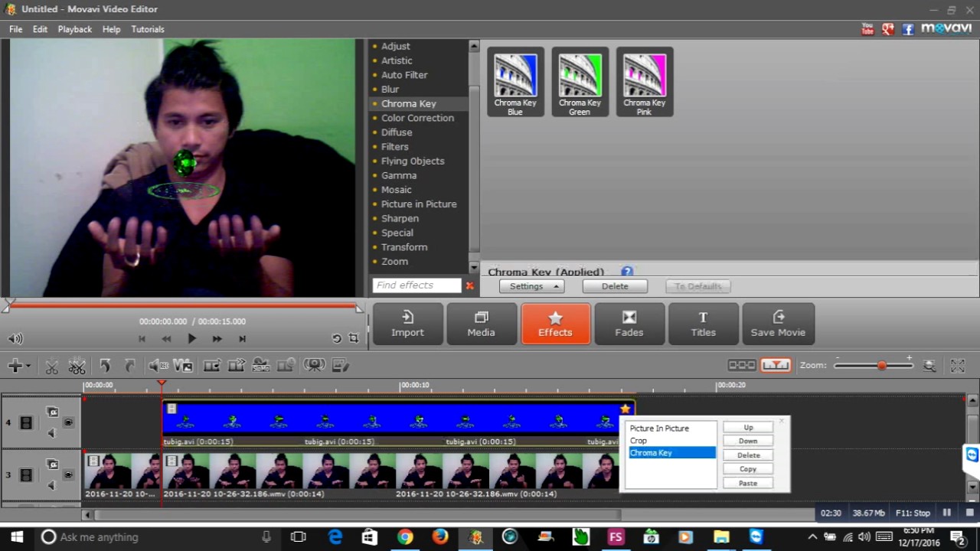Jump to the next clip in the preview
This screenshot has width=980, height=551.
242,338
